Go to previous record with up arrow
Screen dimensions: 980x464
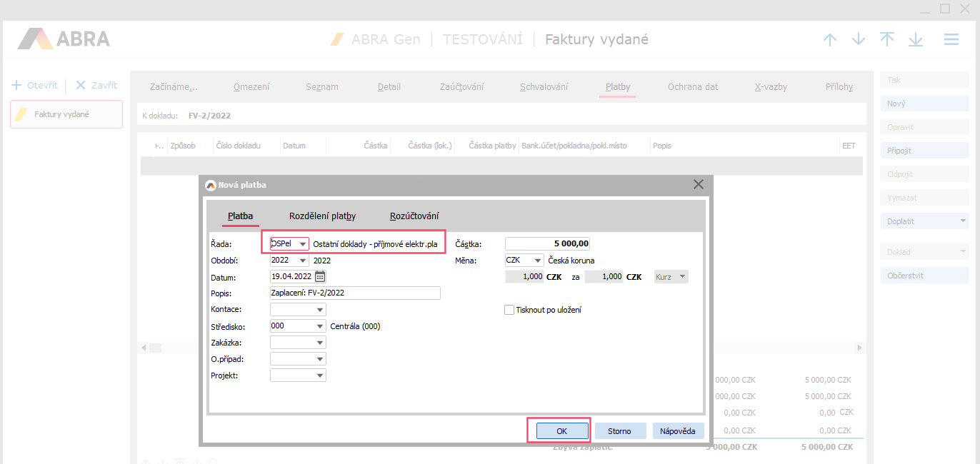829,40
